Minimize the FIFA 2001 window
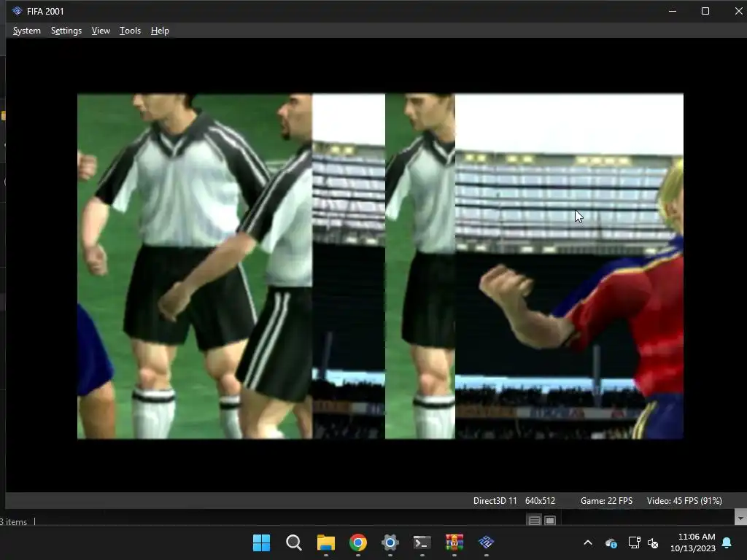Image resolution: width=747 pixels, height=560 pixels. [672, 11]
